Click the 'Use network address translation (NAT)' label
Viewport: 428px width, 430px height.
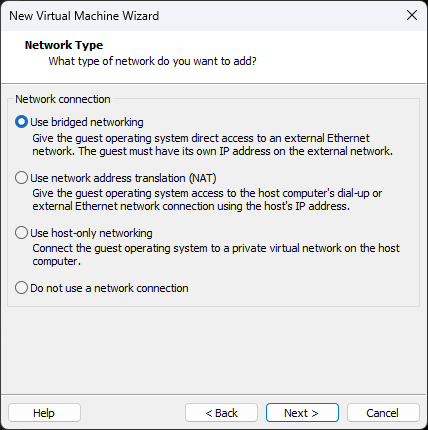(x=123, y=178)
